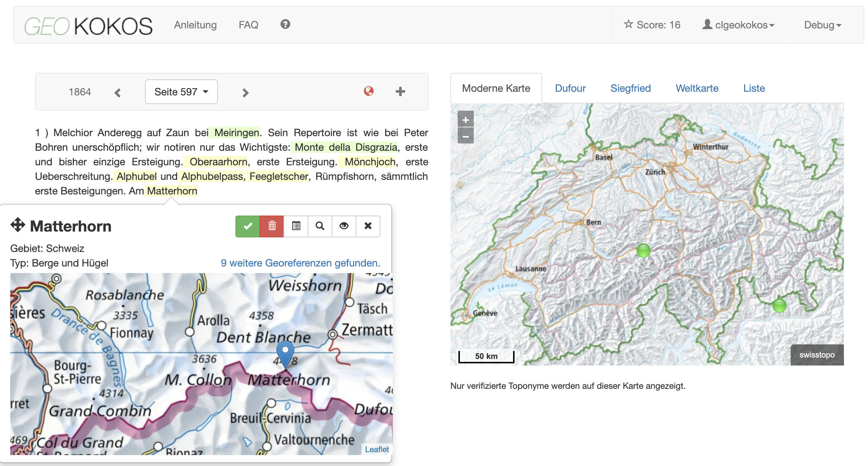Expand the clgeokokos user menu
This screenshot has width=868, height=466.
[738, 25]
